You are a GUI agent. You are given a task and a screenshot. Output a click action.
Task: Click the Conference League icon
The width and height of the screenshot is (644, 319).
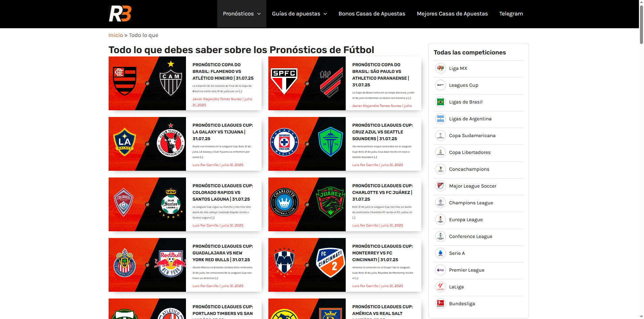(x=441, y=236)
